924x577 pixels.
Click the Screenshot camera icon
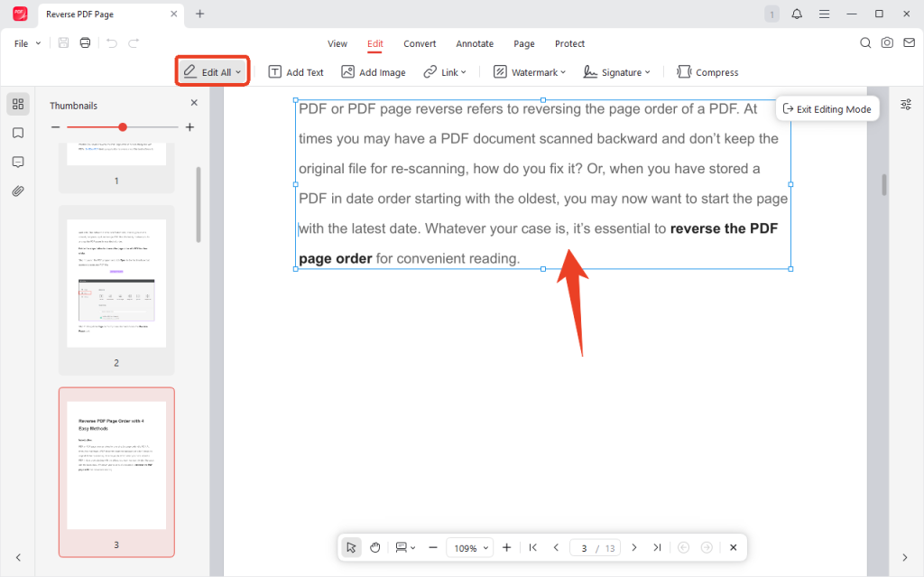coord(887,42)
